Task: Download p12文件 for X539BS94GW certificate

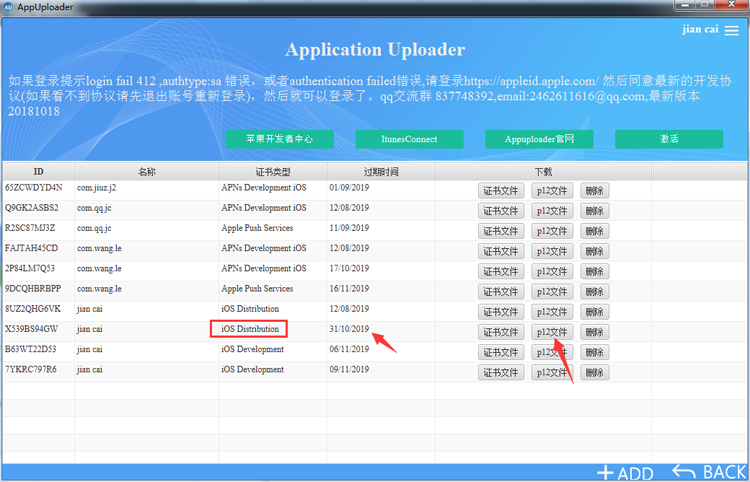Action: (552, 332)
